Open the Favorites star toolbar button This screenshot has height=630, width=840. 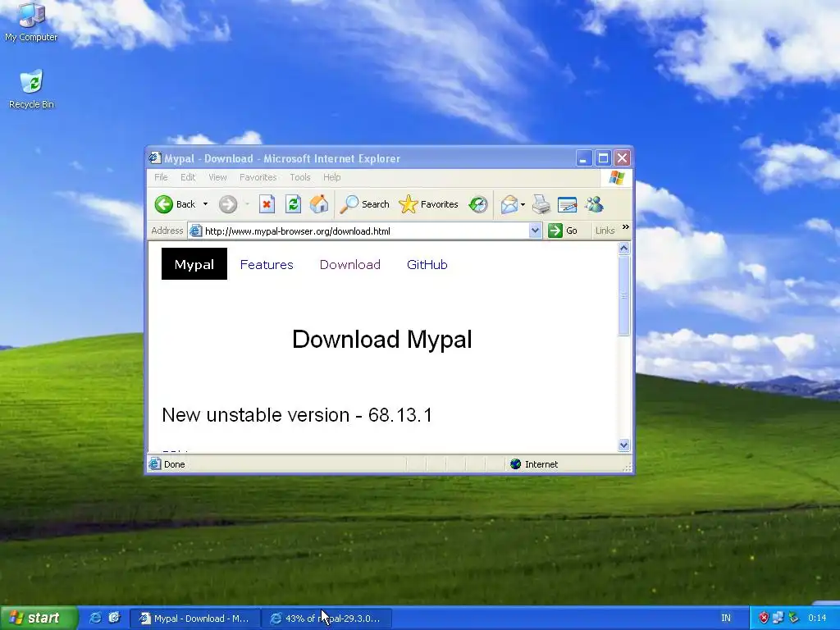coord(428,204)
